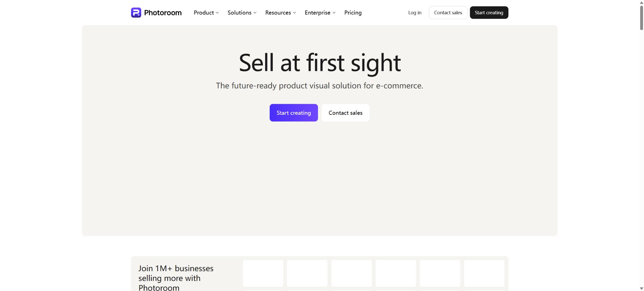Viewport: 644px width, 291px height.
Task: Click the first business logo placeholder card
Action: (x=263, y=273)
